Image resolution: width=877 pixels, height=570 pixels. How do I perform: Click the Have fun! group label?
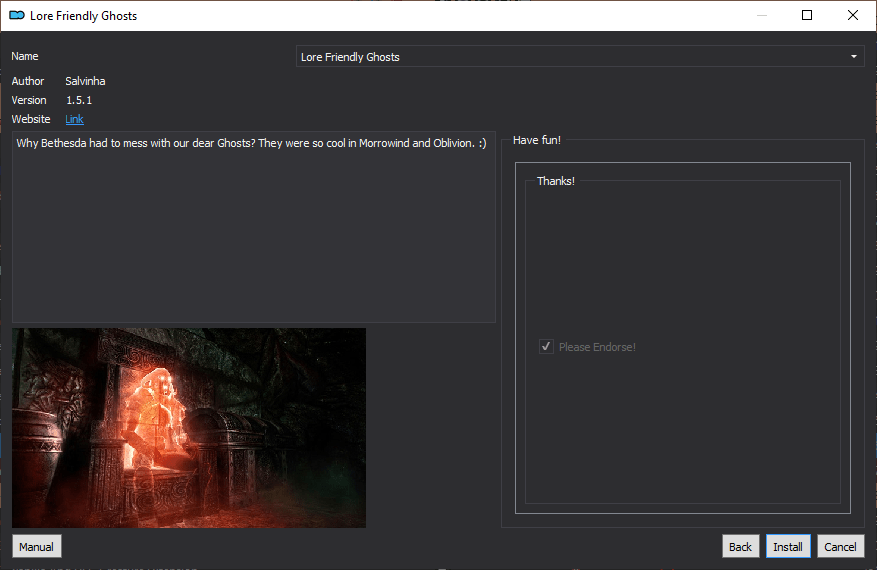click(x=537, y=140)
